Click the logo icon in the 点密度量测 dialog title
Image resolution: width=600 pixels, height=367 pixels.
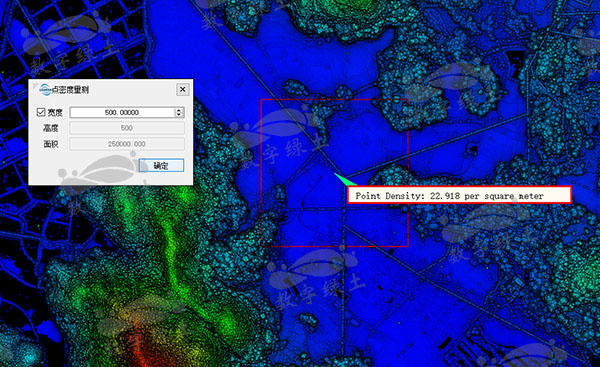tap(45, 90)
